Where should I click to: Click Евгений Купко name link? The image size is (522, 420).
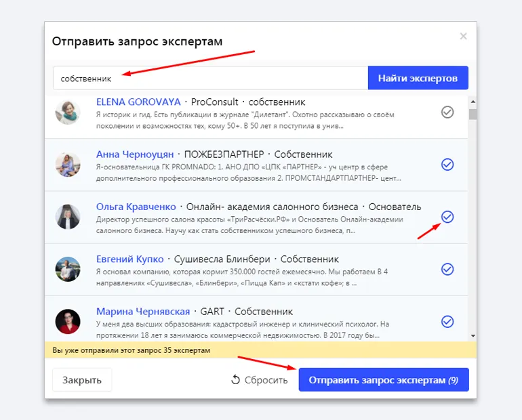(x=130, y=259)
